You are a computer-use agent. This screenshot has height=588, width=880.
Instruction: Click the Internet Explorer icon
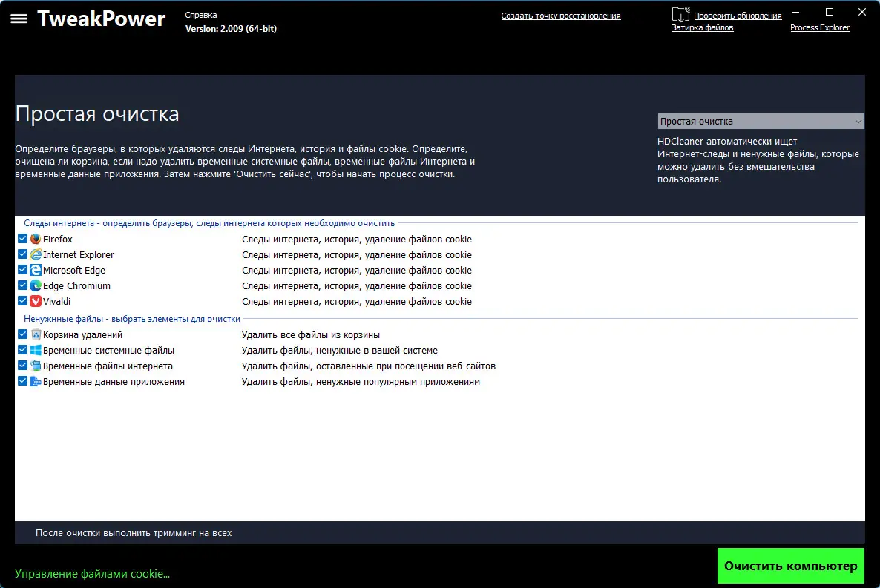coord(36,255)
